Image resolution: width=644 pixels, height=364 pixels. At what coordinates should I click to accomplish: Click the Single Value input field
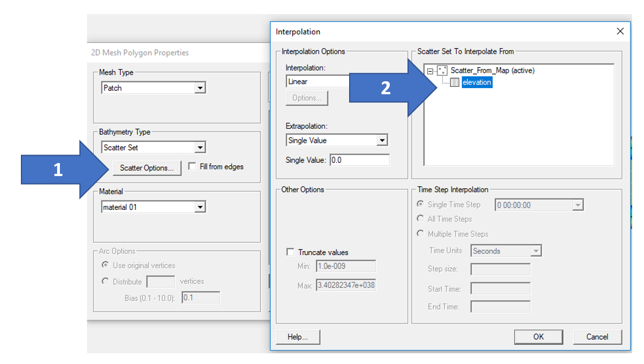pyautogui.click(x=359, y=160)
